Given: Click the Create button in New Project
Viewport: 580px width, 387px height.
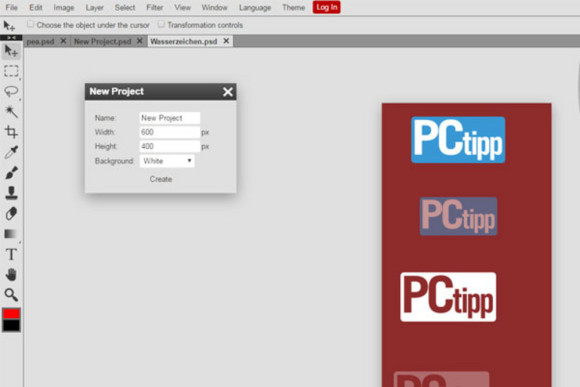Looking at the screenshot, I should [161, 179].
